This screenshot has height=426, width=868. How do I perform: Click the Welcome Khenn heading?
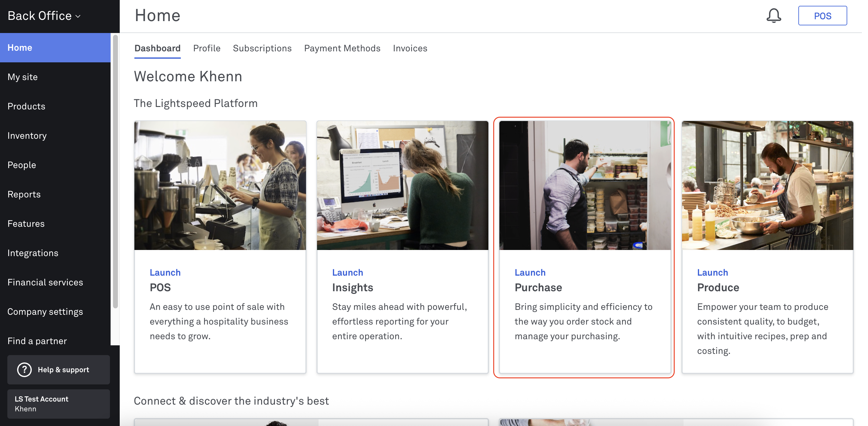click(x=188, y=76)
